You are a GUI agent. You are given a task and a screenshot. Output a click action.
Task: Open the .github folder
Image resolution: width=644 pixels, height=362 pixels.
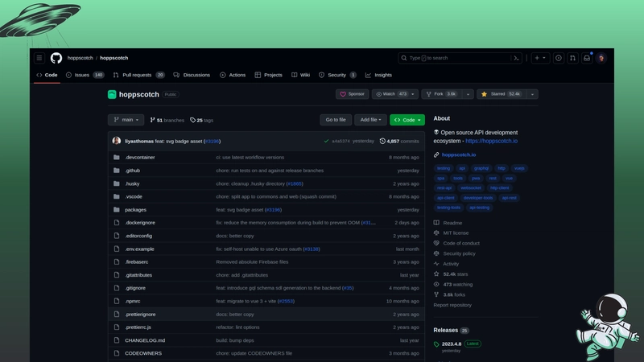133,171
